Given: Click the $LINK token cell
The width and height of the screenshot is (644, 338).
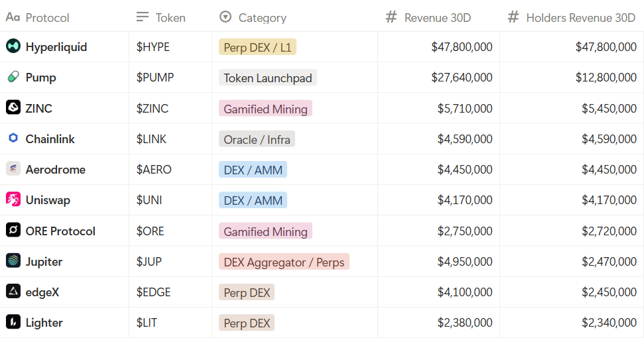Looking at the screenshot, I should click(170, 139).
